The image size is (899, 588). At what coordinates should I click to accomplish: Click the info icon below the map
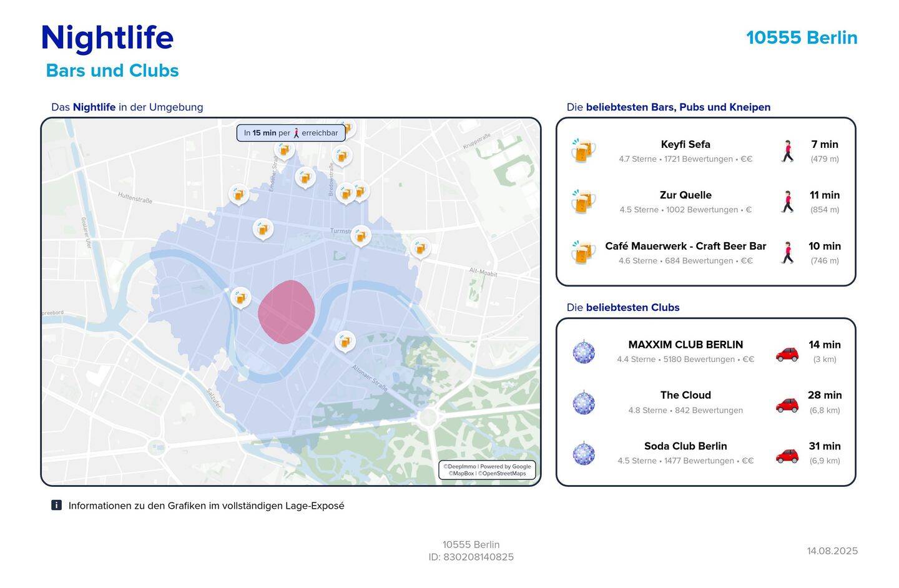pos(56,505)
